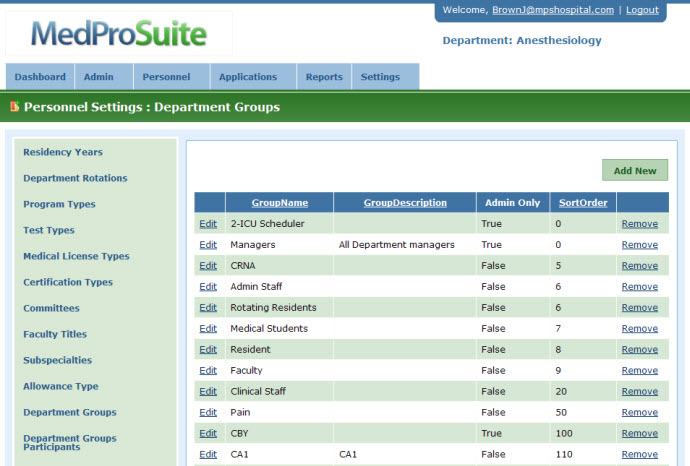Screen dimensions: 690x466
Task: Open Certification Types in the sidebar
Action: coord(68,282)
